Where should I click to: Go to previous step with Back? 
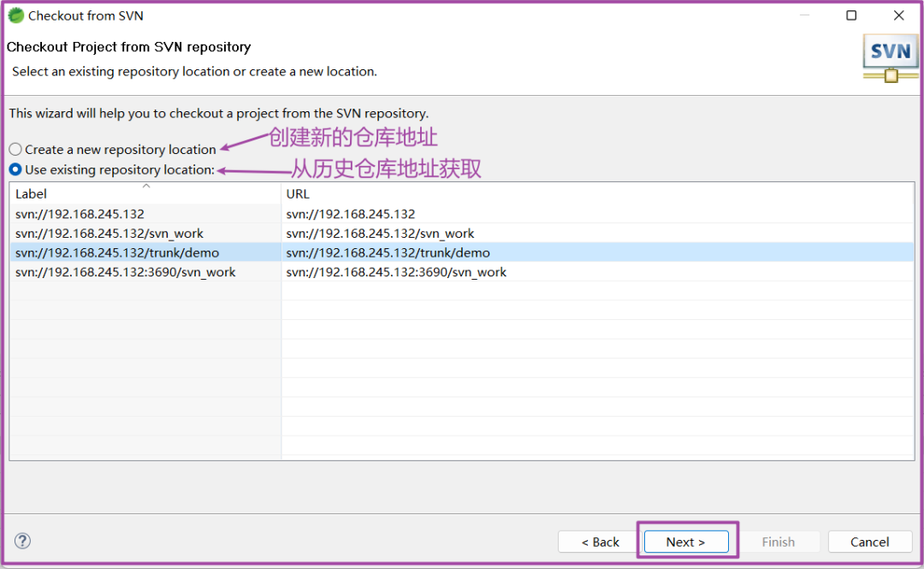click(600, 542)
